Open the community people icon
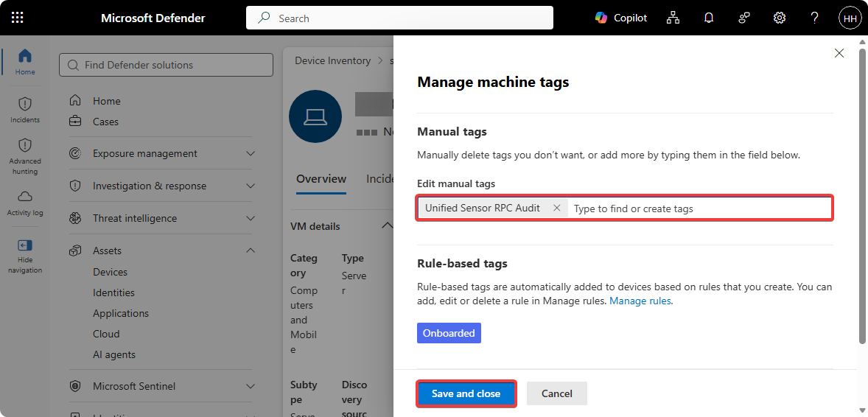Screen dimensions: 868x417 [743, 18]
